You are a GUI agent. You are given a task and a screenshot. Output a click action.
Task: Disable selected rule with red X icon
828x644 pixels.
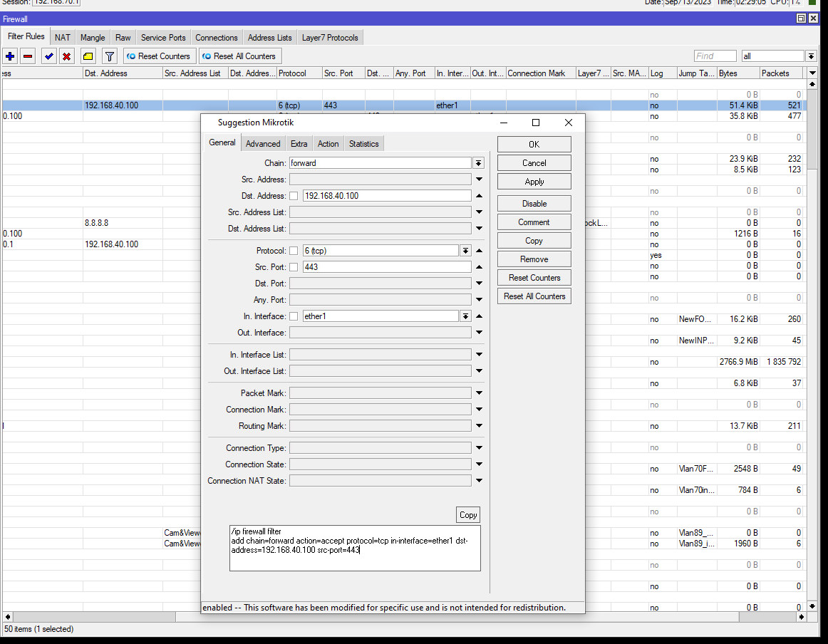(x=66, y=56)
